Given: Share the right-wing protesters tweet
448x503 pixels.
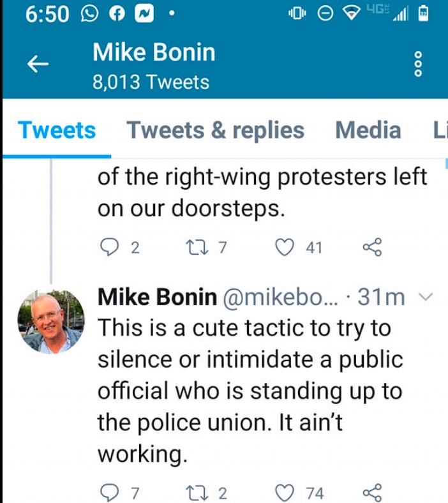Looking at the screenshot, I should (x=371, y=248).
